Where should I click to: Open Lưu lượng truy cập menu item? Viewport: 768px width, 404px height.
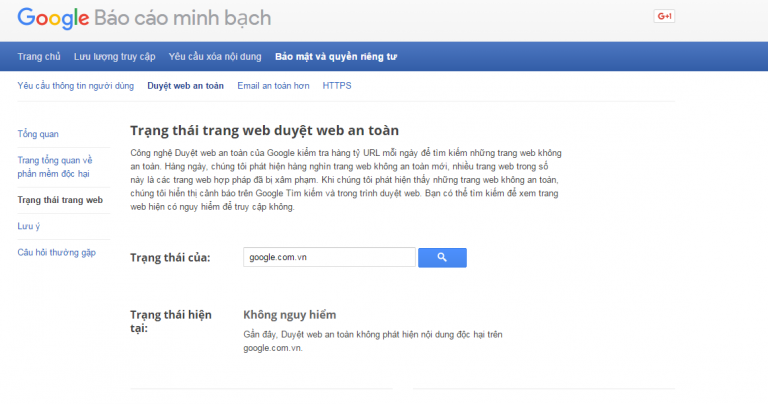pos(115,57)
